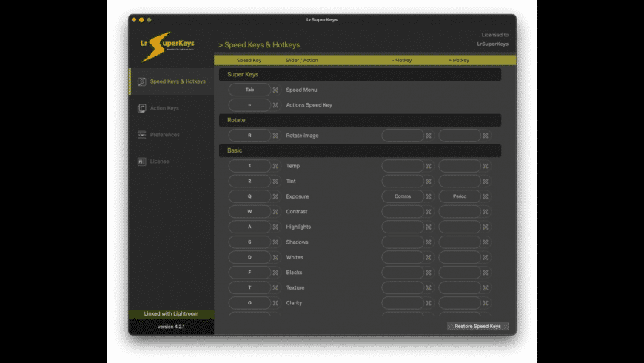
Task: Select the Temp speed key field 1
Action: click(249, 166)
